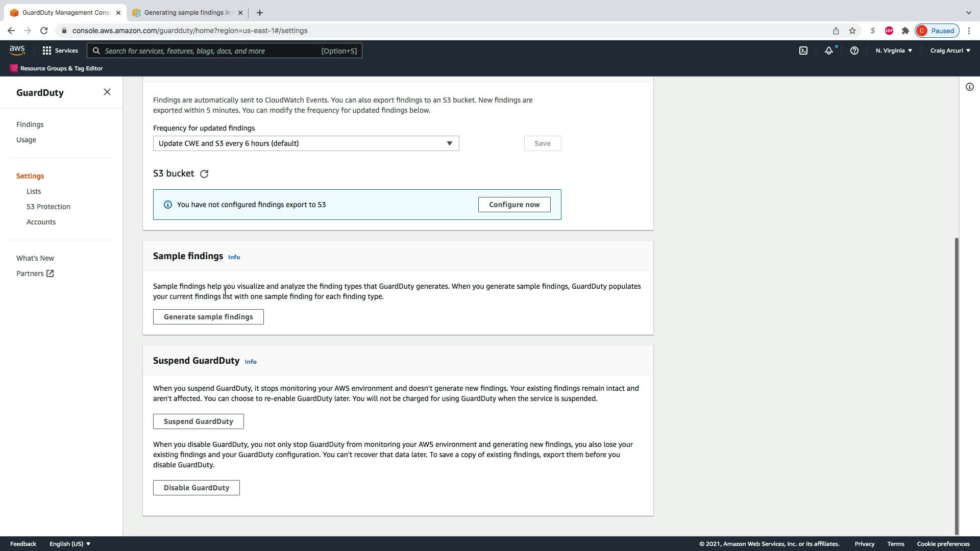The image size is (980, 551).
Task: Expand Frequency for updated findings dropdown
Action: pyautogui.click(x=306, y=143)
